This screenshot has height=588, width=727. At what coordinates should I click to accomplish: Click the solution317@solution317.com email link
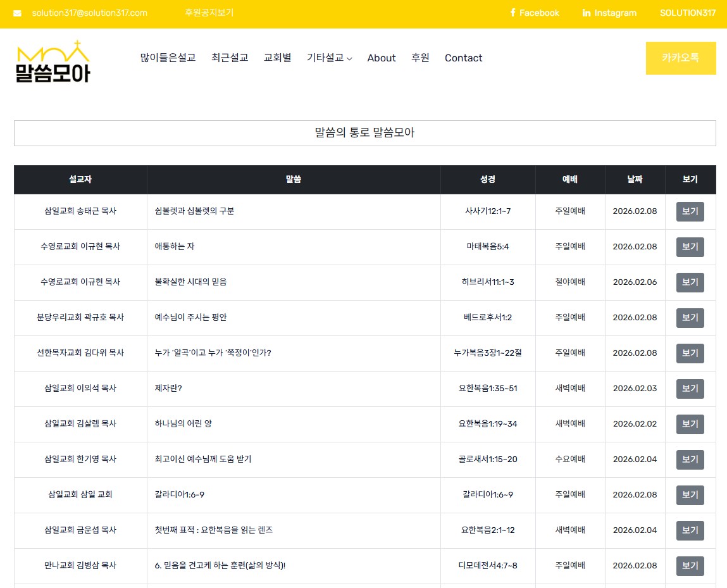(89, 13)
